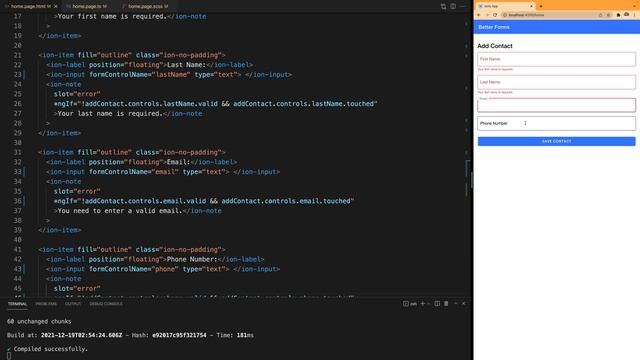
Task: Split the terminal panel
Action: coord(437,304)
